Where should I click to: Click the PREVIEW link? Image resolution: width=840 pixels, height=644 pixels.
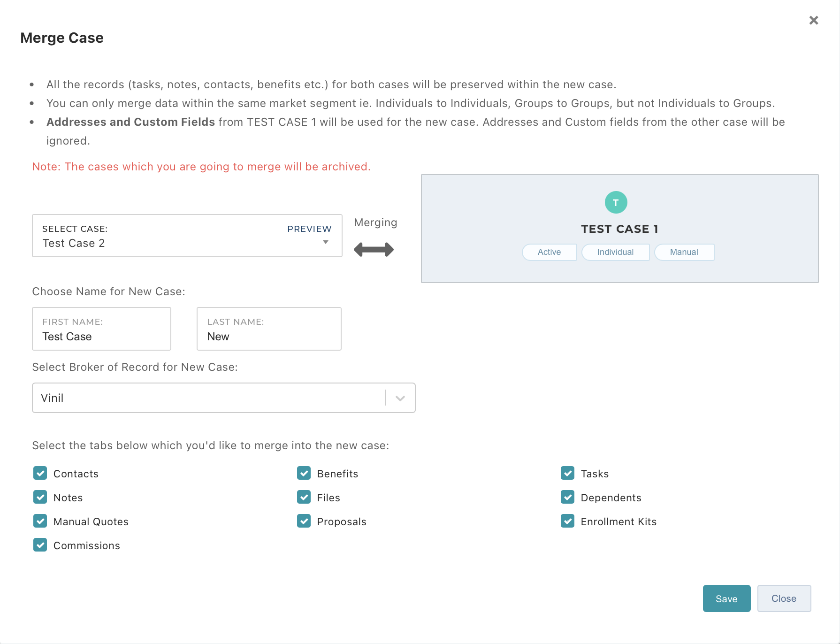pos(309,229)
